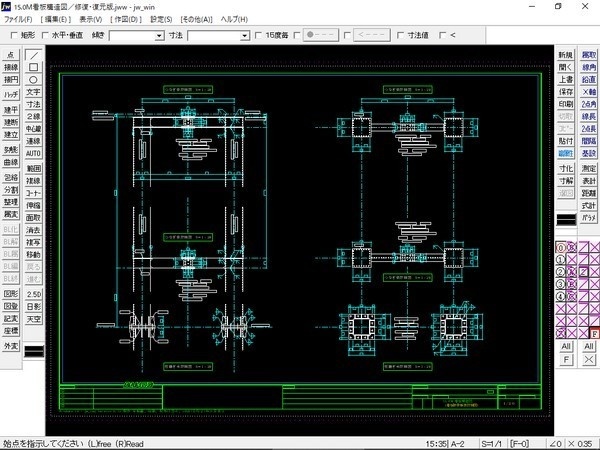The height and width of the screenshot is (450, 600).
Task: Select the 線角 line angle tool
Action: (x=589, y=67)
